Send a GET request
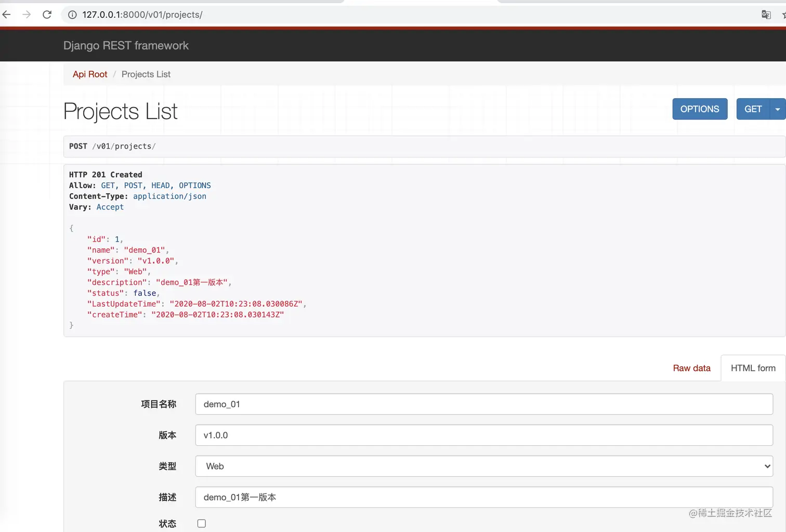Screen dimensions: 786x532 753,109
